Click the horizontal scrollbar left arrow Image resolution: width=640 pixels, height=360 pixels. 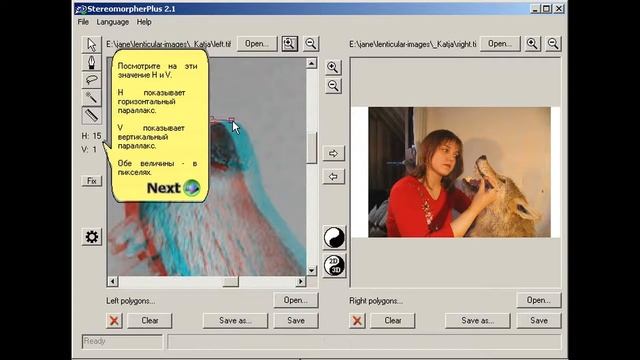(113, 281)
